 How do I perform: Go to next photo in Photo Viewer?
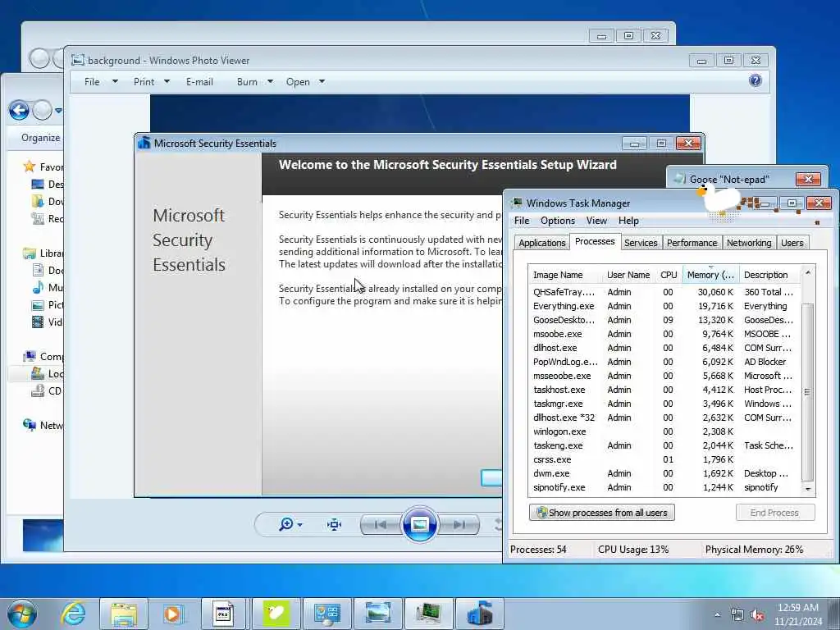[459, 524]
